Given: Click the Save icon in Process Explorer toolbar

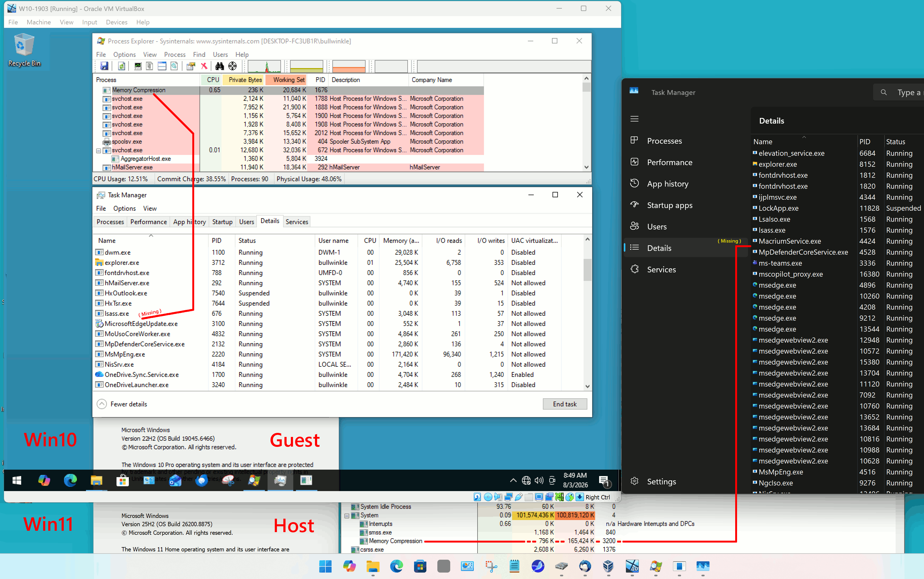Looking at the screenshot, I should (104, 66).
